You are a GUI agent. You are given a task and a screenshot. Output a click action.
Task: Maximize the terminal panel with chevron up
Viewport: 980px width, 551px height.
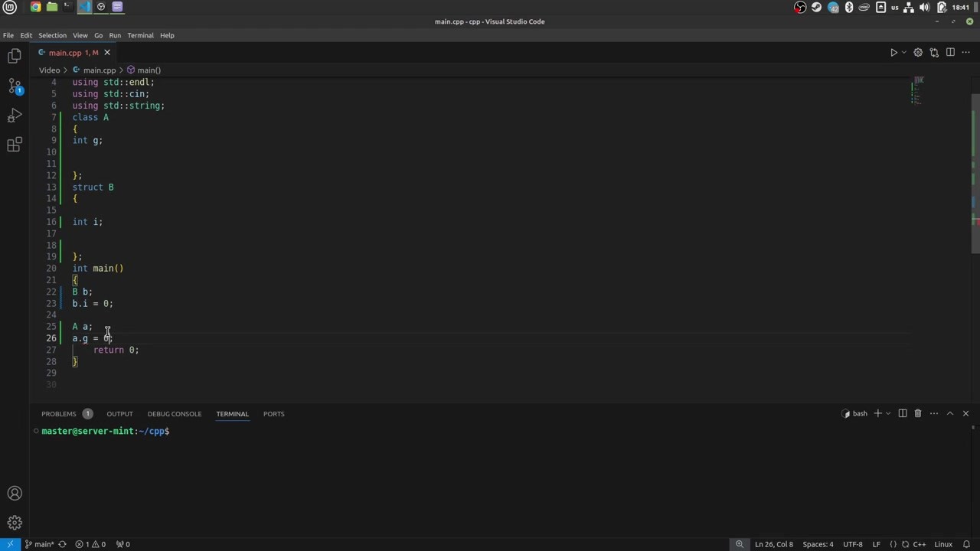point(950,414)
